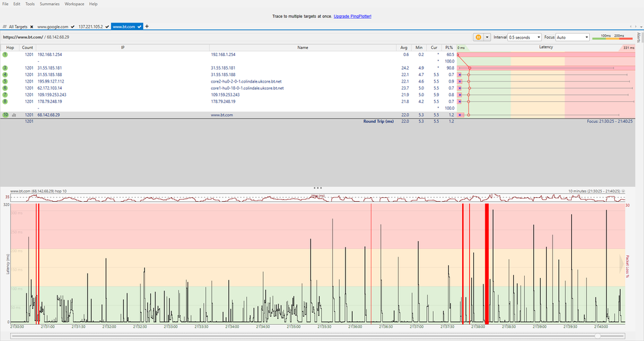Click the hop 8 green circle icon

[5, 101]
